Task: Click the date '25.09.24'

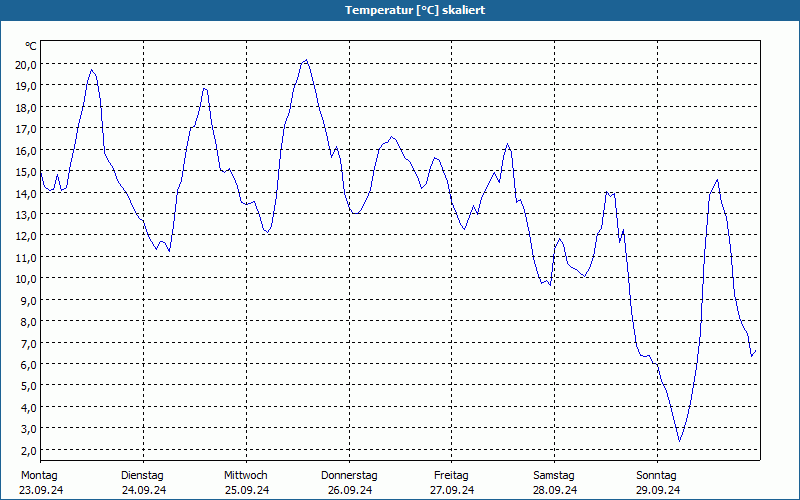Action: pyautogui.click(x=247, y=490)
